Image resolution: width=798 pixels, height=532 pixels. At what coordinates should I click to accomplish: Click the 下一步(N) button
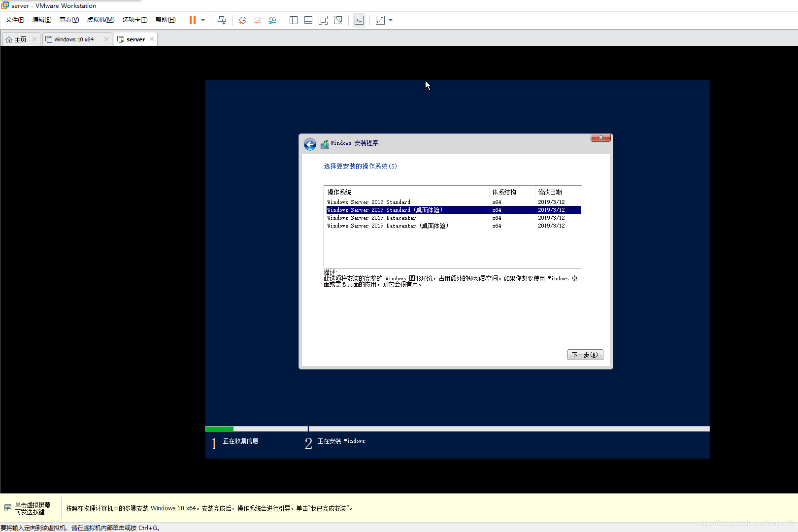pyautogui.click(x=585, y=355)
